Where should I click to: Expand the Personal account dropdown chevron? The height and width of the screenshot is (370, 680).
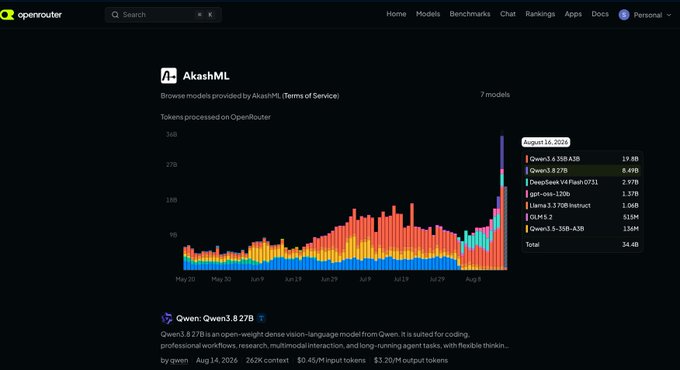tap(669, 15)
